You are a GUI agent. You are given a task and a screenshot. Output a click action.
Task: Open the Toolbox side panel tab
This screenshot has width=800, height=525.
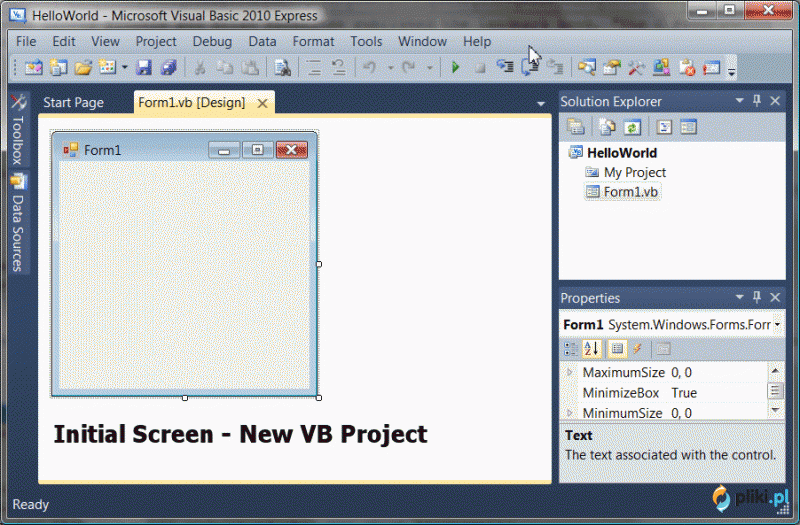(x=18, y=131)
